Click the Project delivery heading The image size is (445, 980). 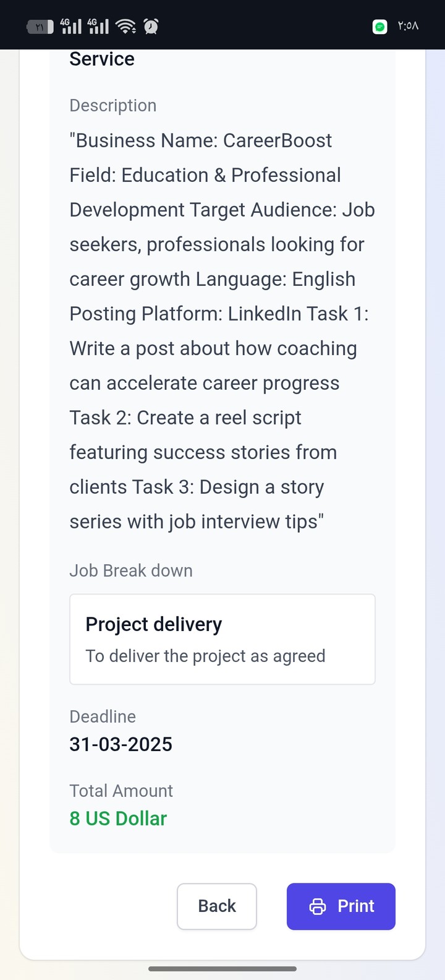pyautogui.click(x=154, y=624)
